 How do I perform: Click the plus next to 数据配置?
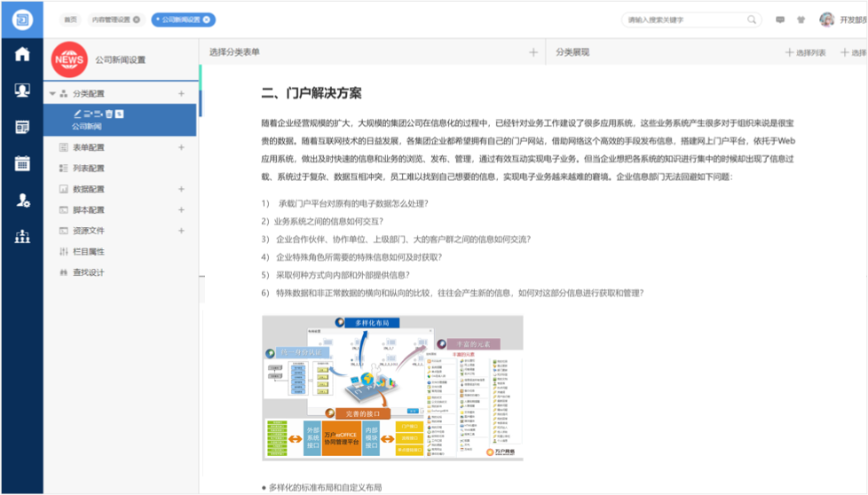(x=182, y=189)
